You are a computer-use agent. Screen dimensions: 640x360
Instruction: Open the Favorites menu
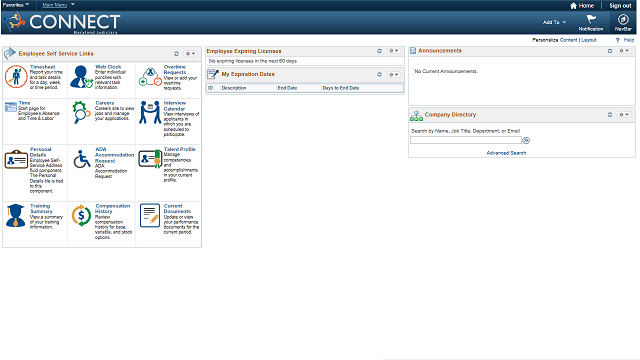coord(16,5)
